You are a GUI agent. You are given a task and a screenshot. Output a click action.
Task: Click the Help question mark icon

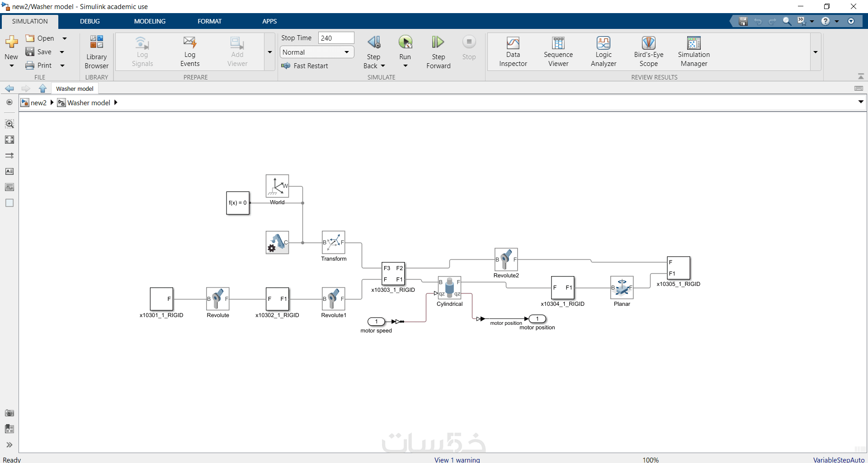point(826,21)
